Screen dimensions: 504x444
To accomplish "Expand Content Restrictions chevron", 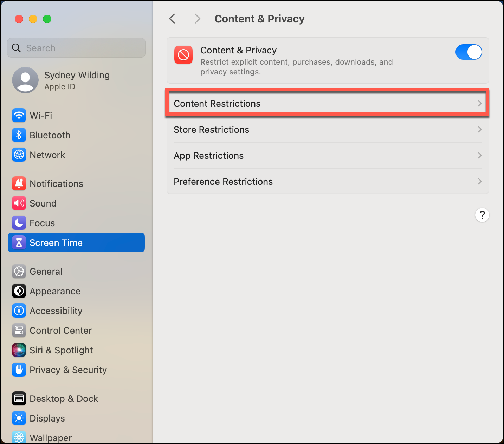I will coord(479,104).
